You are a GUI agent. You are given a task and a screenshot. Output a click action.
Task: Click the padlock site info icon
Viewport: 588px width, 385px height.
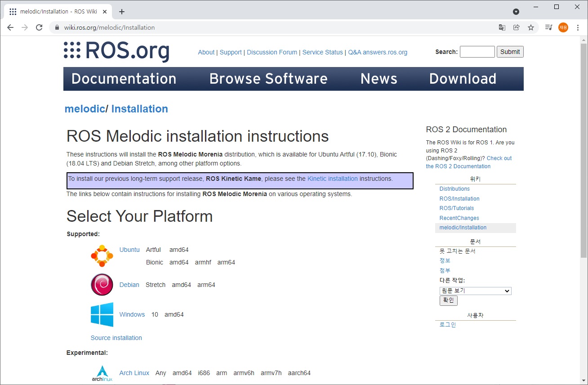(57, 27)
